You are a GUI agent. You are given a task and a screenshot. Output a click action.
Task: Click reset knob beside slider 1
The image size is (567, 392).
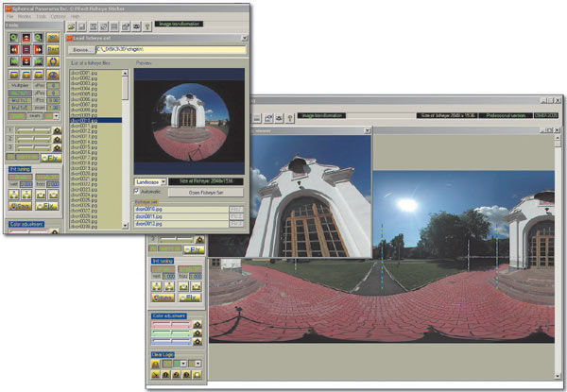[x=57, y=130]
